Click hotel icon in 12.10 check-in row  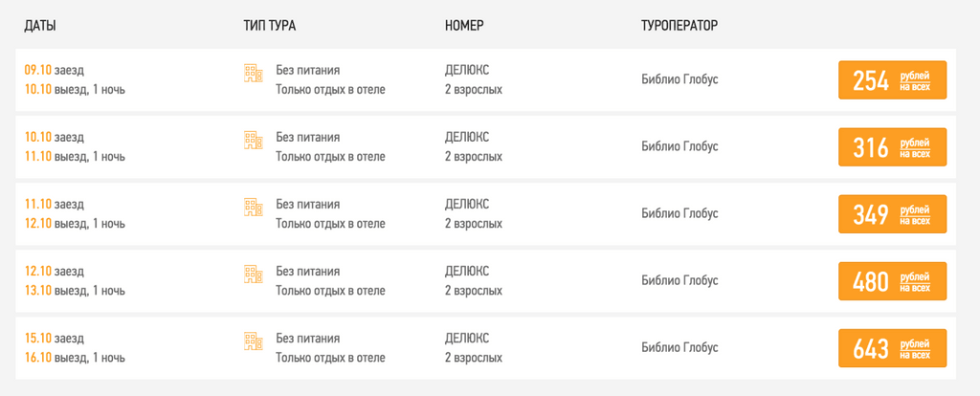pos(253,275)
